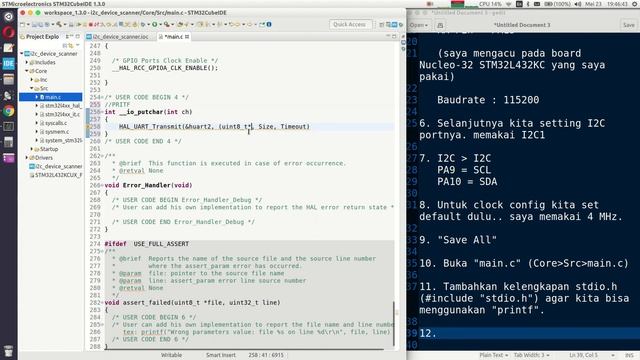Viewport: 640px width, 360px height.
Task: Click the code line HAL_UART_Transmit
Action: pos(214,127)
